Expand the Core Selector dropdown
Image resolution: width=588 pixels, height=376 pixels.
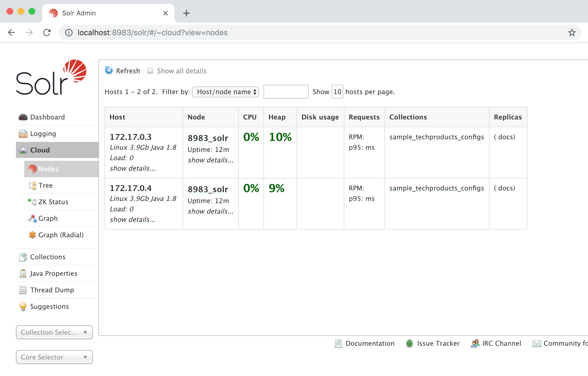54,357
